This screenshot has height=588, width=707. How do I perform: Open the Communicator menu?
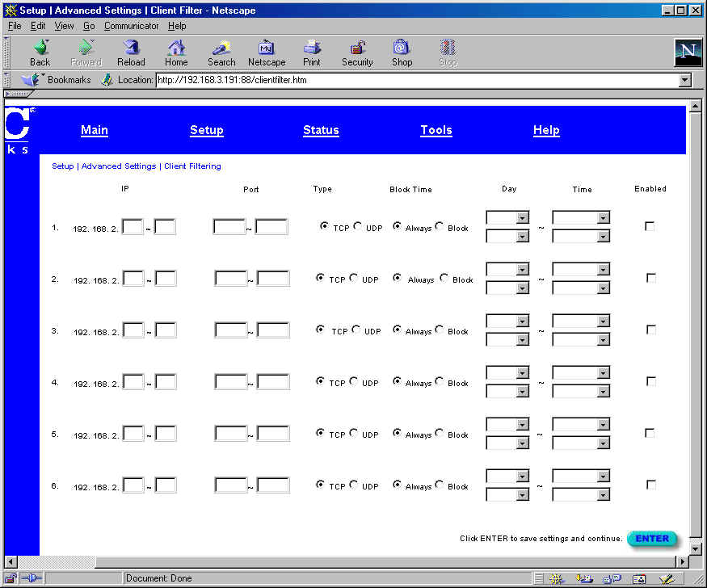pos(131,26)
